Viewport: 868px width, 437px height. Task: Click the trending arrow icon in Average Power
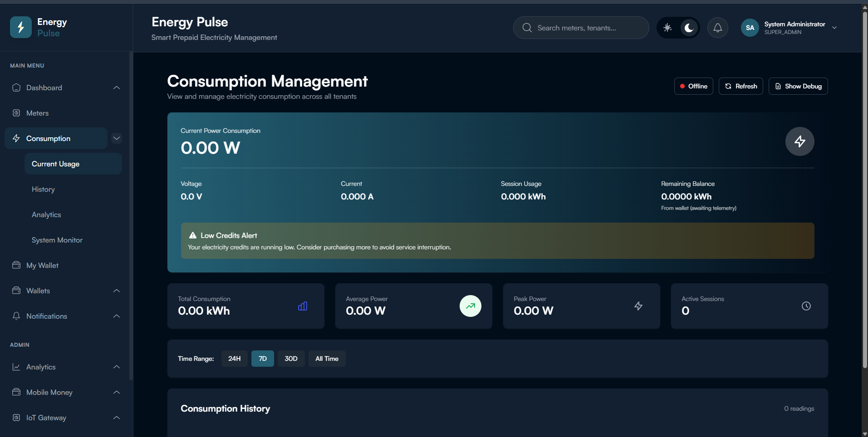click(x=470, y=306)
